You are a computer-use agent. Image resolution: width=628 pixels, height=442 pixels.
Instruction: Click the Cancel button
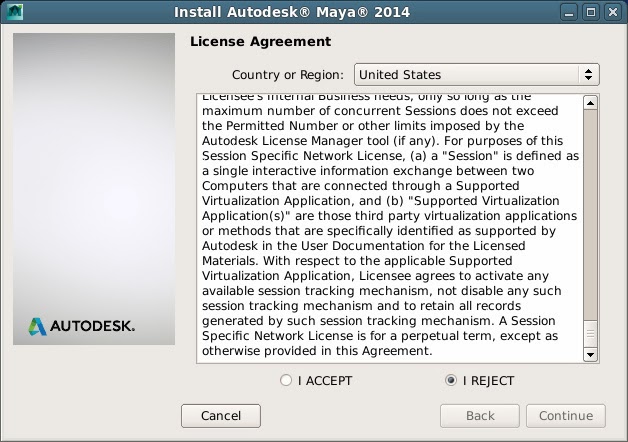click(221, 416)
